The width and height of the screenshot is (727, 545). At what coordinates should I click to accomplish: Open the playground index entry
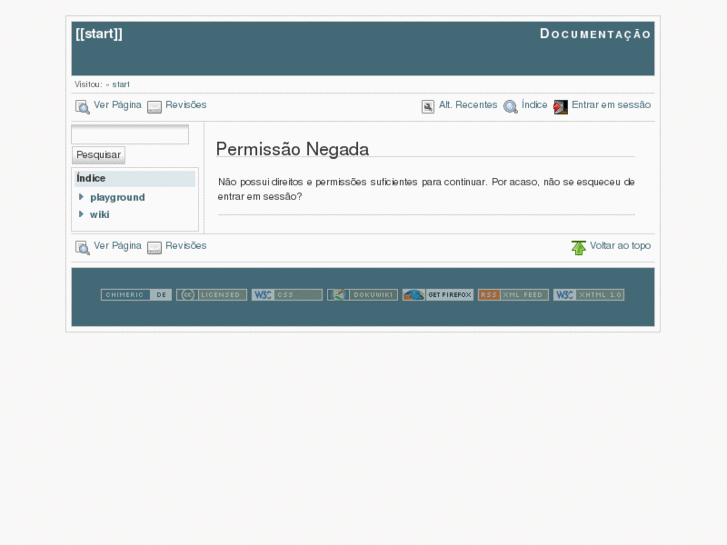click(117, 198)
